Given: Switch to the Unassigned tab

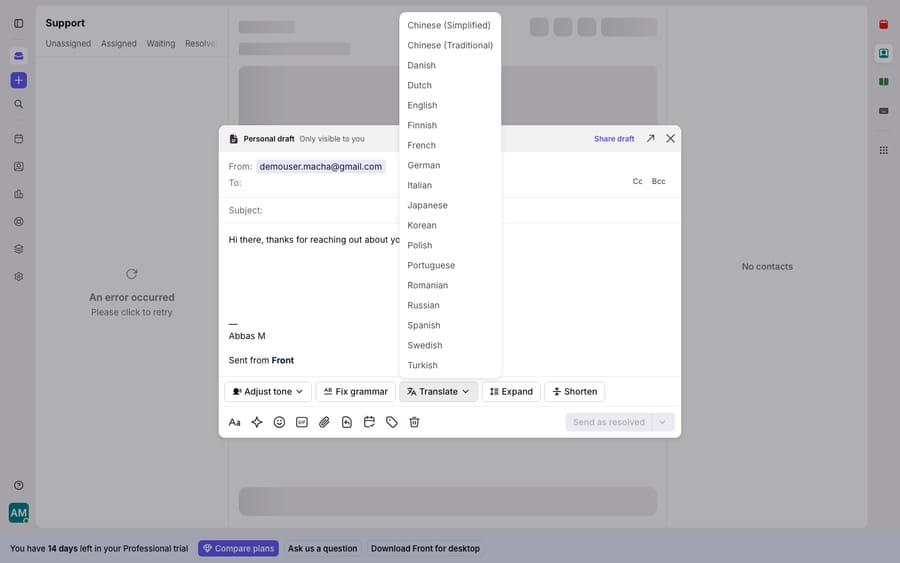Looking at the screenshot, I should [x=68, y=44].
